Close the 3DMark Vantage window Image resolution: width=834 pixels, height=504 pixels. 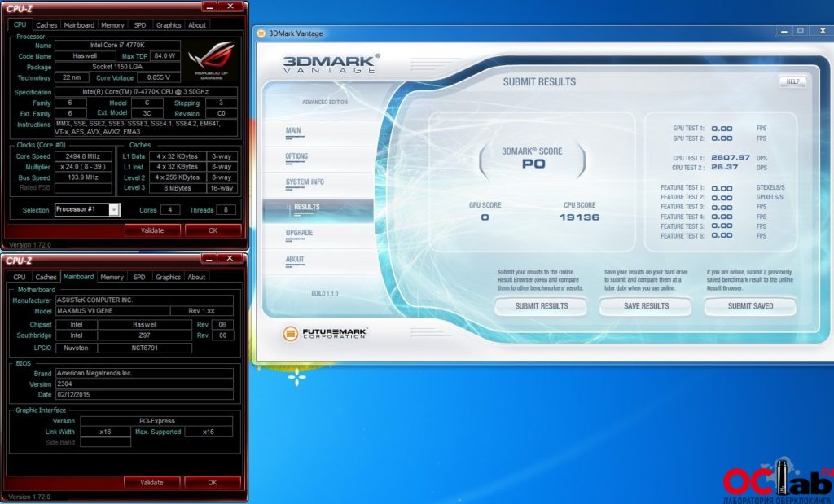(x=823, y=32)
